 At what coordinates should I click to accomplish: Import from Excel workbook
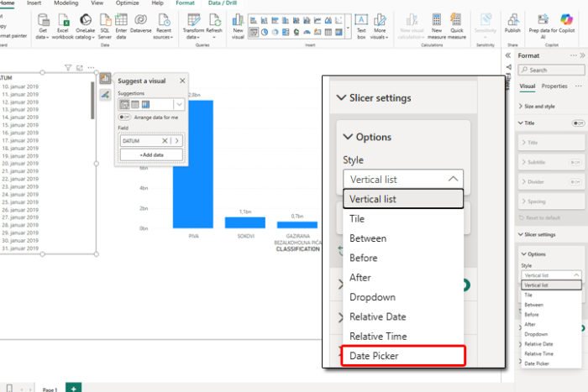pos(63,26)
